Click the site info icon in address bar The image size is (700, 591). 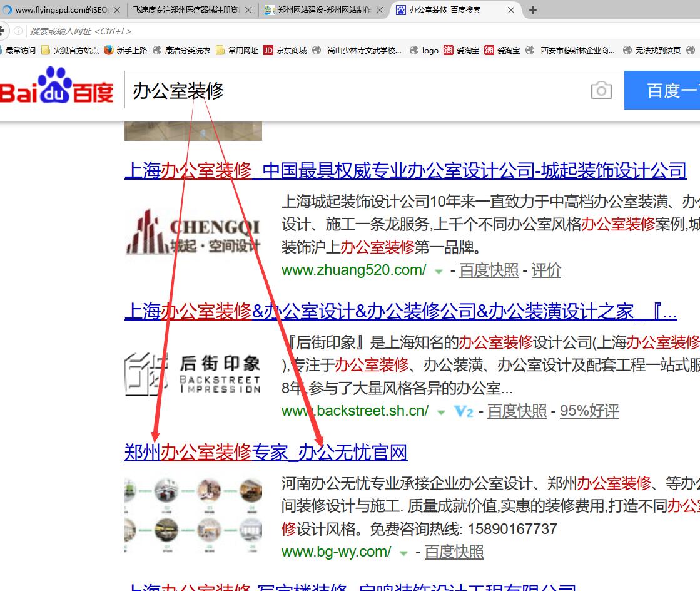(x=18, y=31)
